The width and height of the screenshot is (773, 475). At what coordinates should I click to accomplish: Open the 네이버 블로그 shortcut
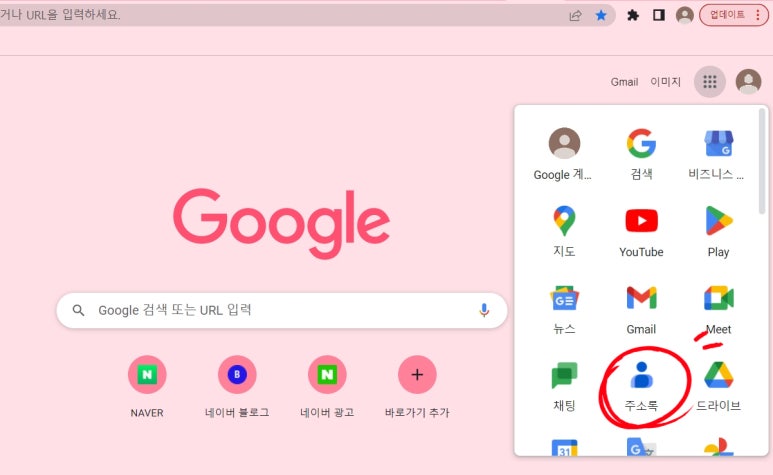coord(237,386)
